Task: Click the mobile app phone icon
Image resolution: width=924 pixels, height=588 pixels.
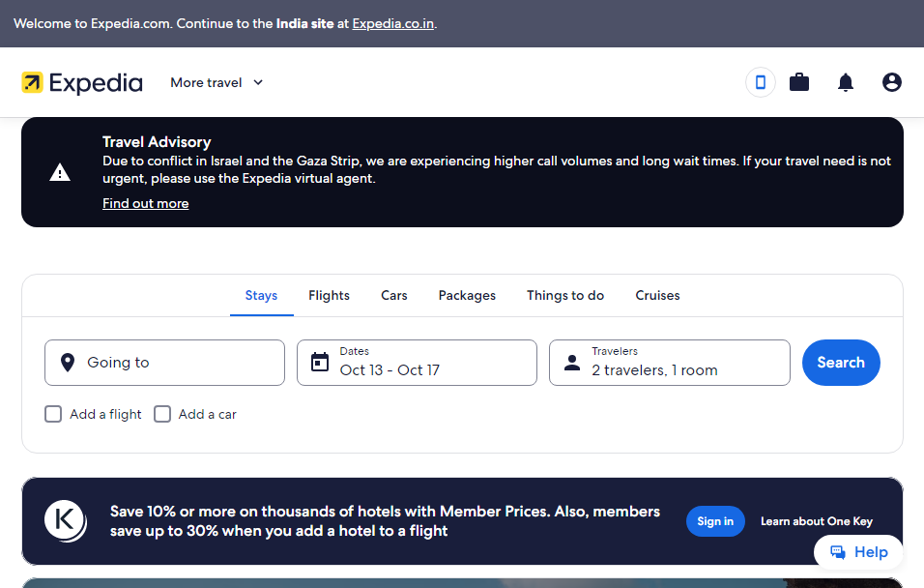Action: click(x=760, y=82)
